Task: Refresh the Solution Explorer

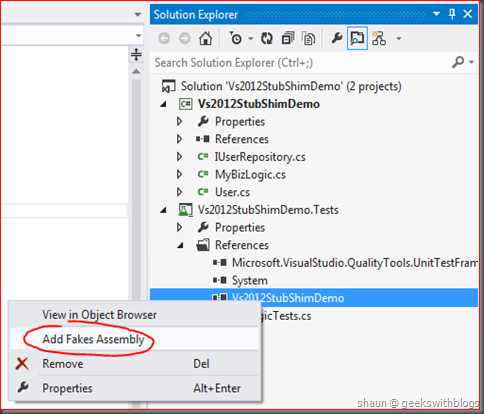Action: point(267,39)
